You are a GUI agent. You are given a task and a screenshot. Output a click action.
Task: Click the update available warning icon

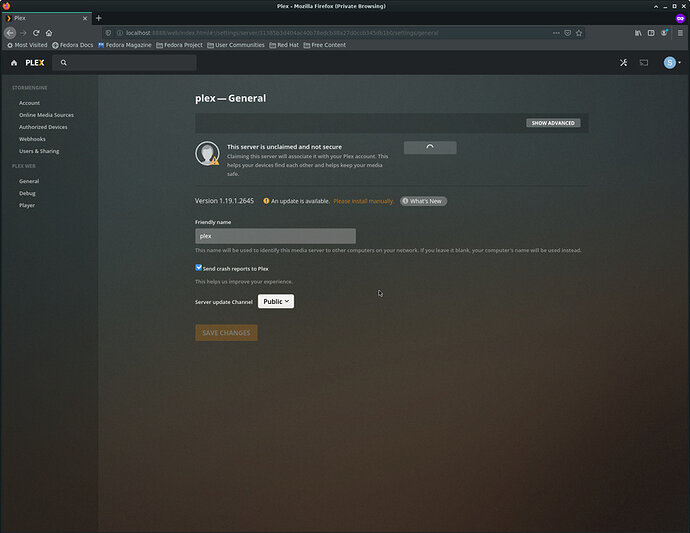(266, 201)
